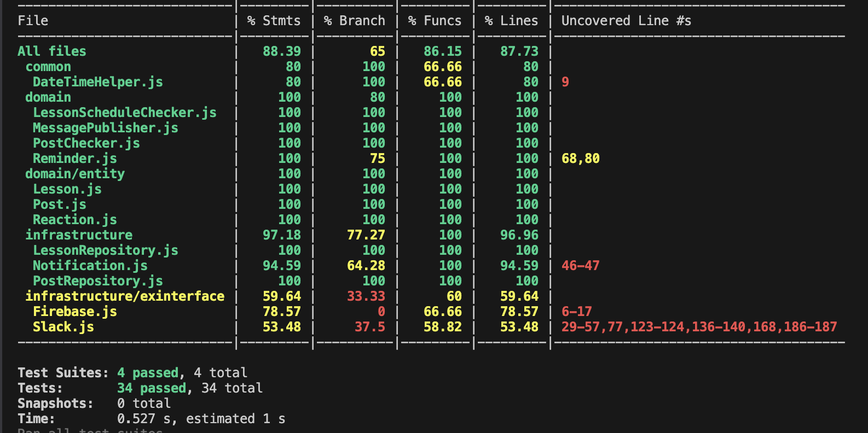
Task: Select the common folder row
Action: tap(48, 67)
